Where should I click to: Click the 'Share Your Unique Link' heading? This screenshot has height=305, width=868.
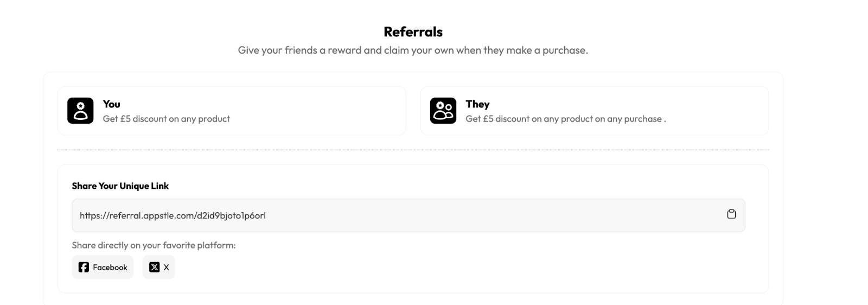(120, 186)
